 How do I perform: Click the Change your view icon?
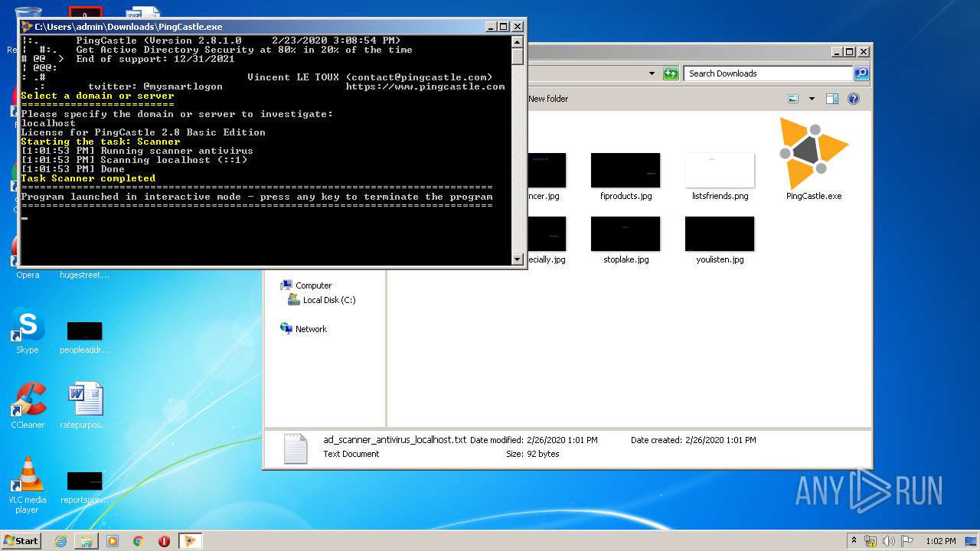coord(793,99)
